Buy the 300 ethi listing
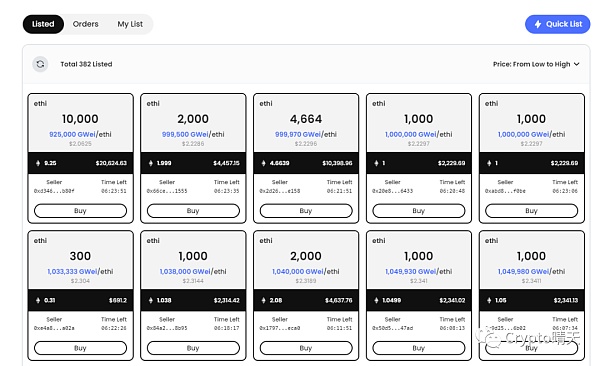Screen dimensions: 600x366 click(80, 348)
